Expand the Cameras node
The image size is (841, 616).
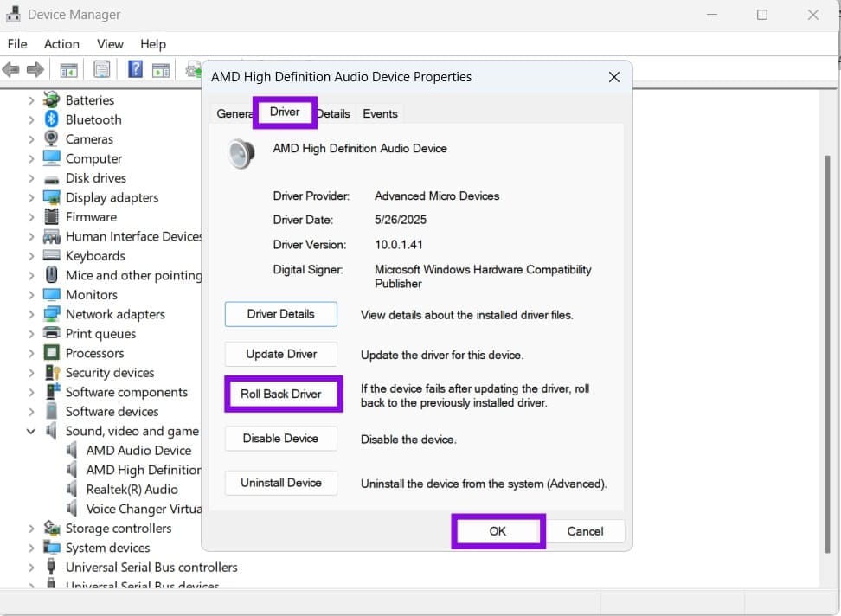click(31, 139)
